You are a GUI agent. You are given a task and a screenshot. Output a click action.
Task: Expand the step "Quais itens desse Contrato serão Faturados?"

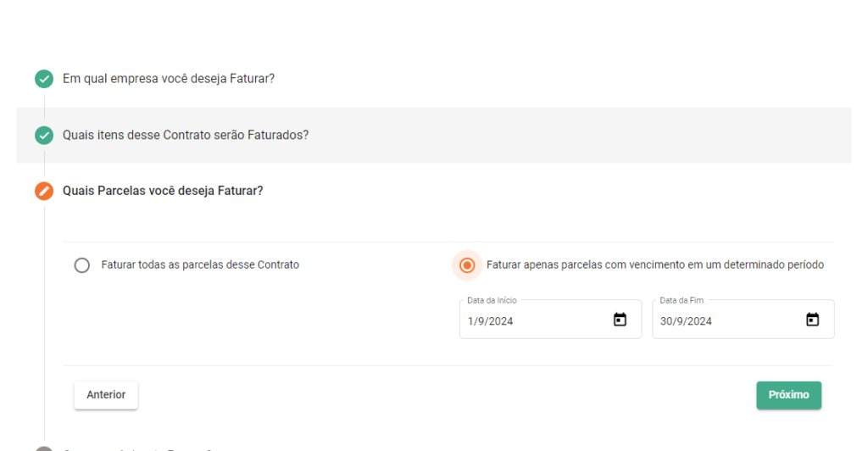(186, 136)
